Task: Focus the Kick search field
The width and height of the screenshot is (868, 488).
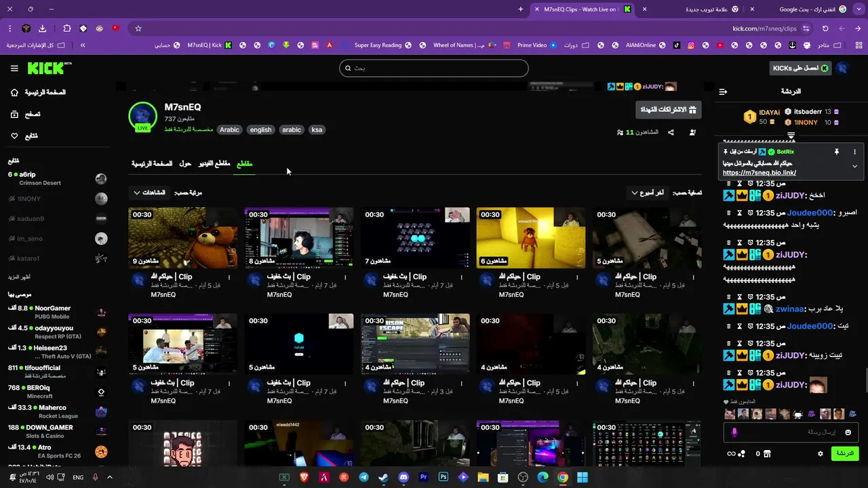Action: point(434,68)
